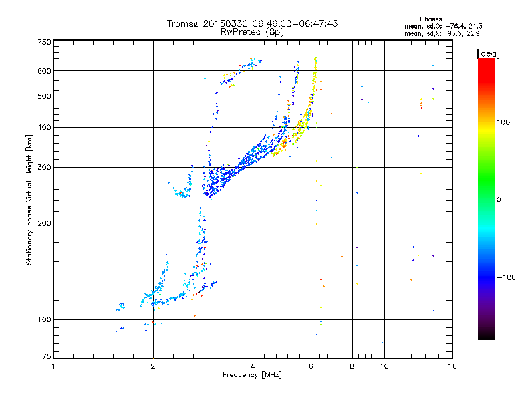Select the 'RwPretec (8p)' subtitle text

[x=252, y=32]
